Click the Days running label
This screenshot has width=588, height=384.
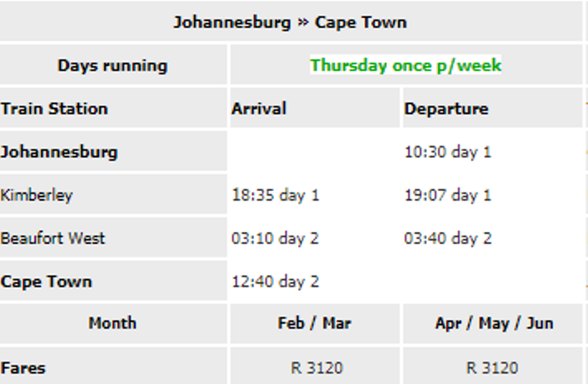113,66
